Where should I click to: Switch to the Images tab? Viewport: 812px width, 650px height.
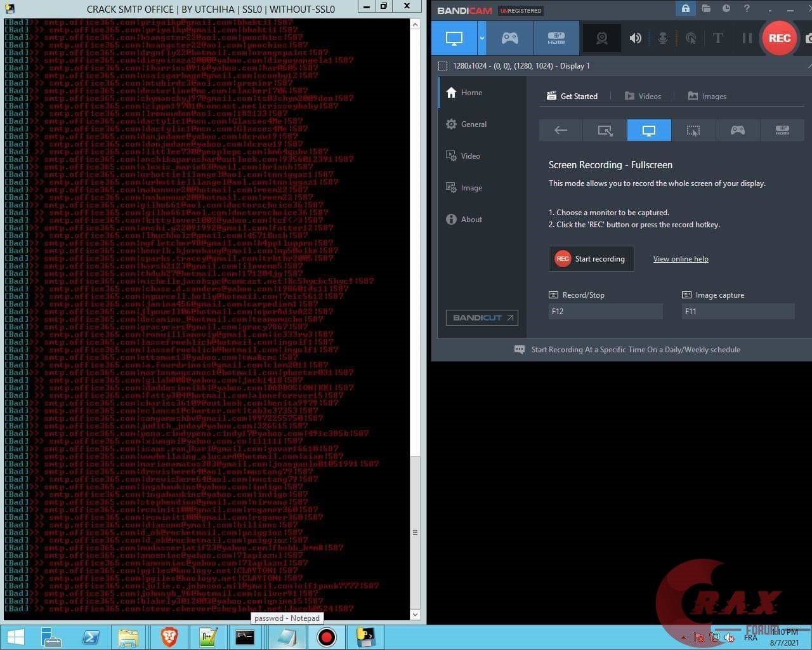[x=707, y=96]
